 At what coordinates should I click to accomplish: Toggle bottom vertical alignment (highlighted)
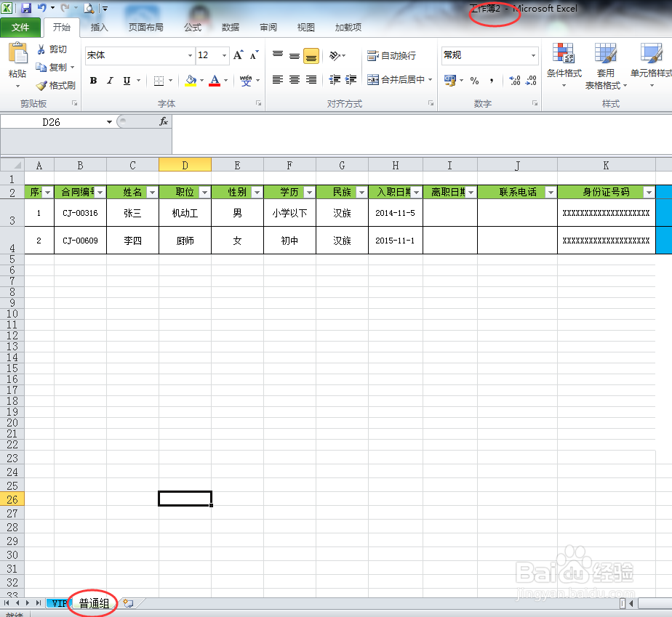pos(311,56)
